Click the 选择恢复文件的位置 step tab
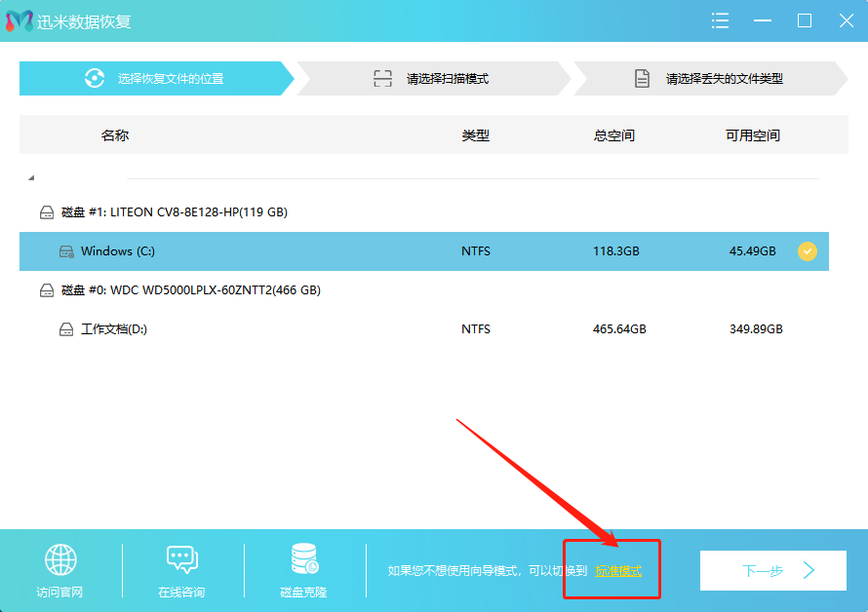Viewport: 868px width, 612px height. (x=156, y=79)
